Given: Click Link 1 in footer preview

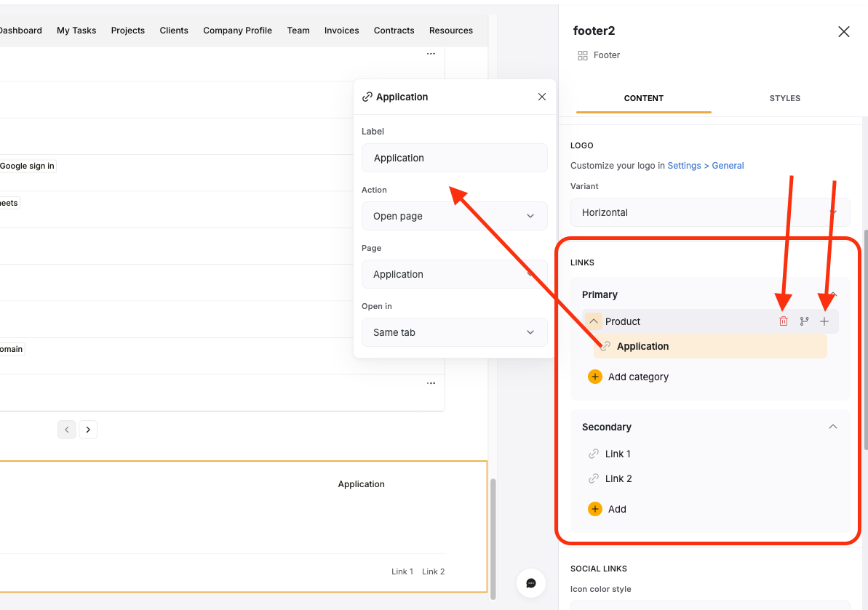Looking at the screenshot, I should [402, 571].
